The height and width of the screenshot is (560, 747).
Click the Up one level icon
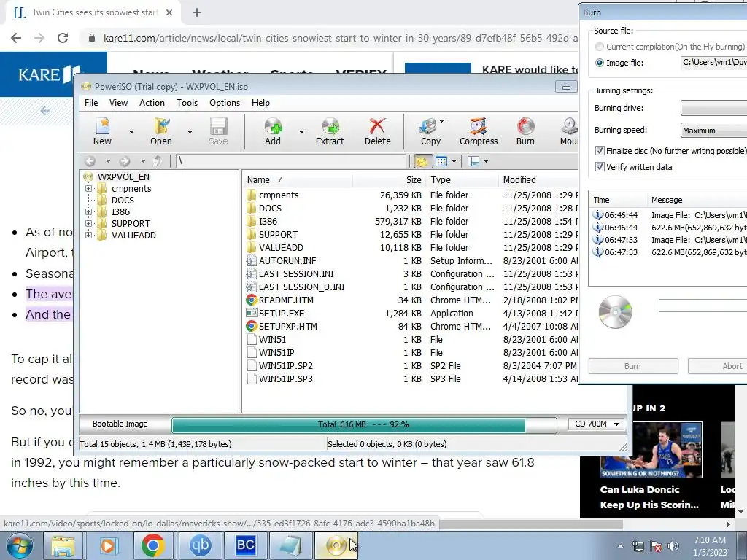point(158,161)
